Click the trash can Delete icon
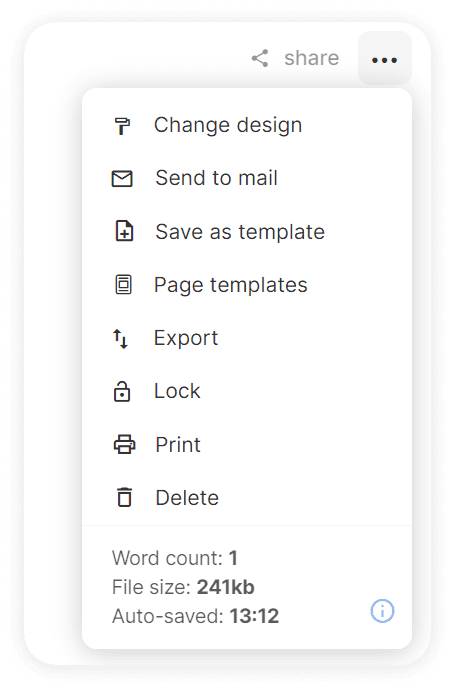This screenshot has width=455, height=691. click(x=124, y=498)
